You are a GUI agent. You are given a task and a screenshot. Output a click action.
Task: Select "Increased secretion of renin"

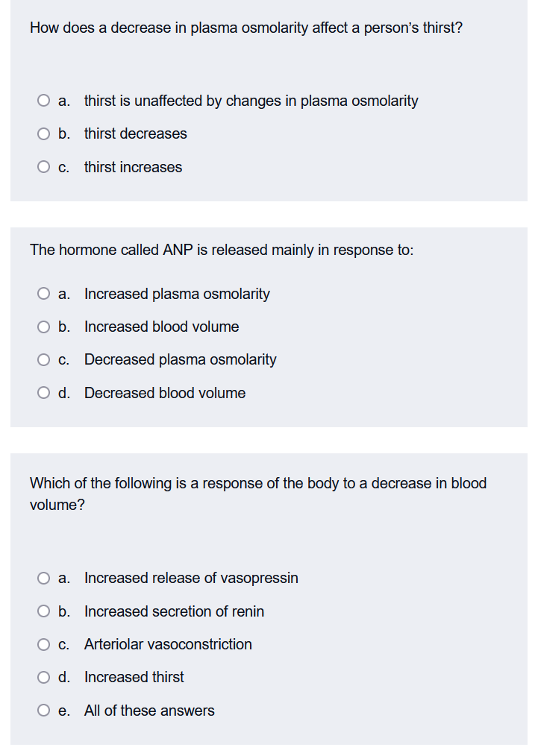[43, 611]
